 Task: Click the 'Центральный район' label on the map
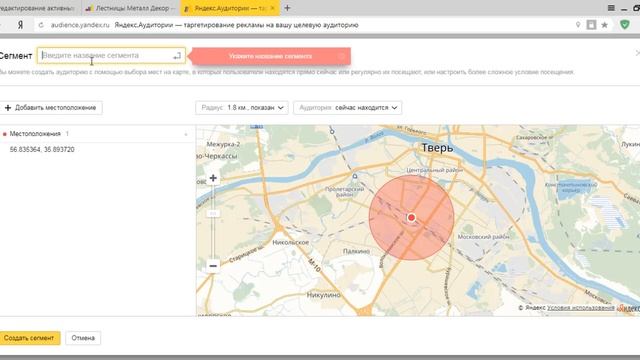click(x=435, y=170)
